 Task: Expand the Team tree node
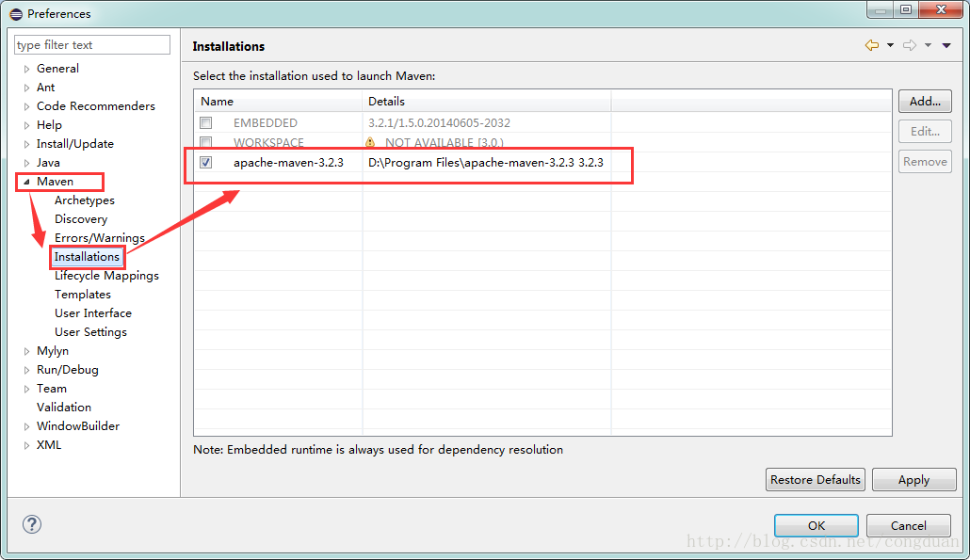click(26, 389)
